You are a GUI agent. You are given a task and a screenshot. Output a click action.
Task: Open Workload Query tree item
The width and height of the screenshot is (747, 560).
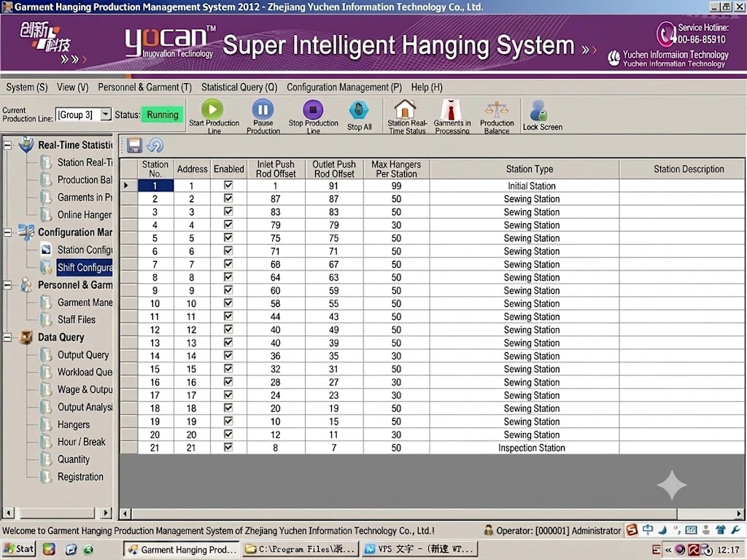(x=85, y=372)
